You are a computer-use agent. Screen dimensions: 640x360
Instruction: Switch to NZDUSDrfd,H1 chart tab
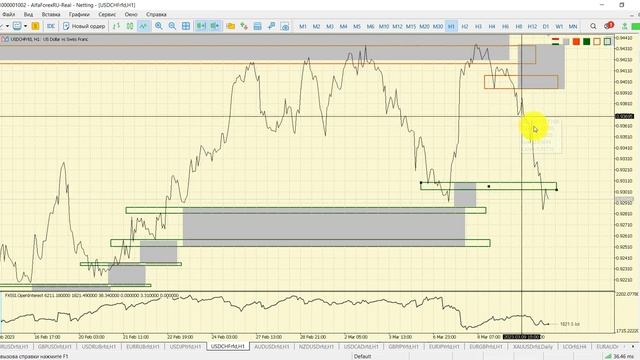[x=316, y=347]
